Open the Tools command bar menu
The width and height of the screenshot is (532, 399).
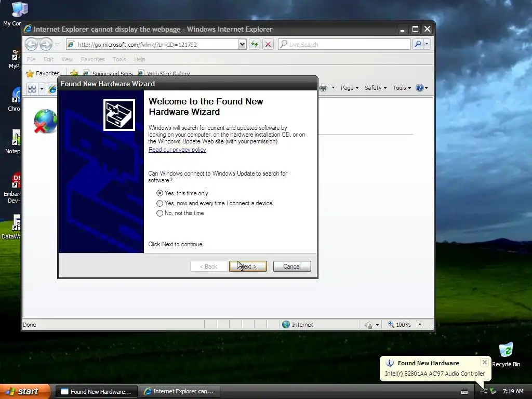click(x=402, y=88)
